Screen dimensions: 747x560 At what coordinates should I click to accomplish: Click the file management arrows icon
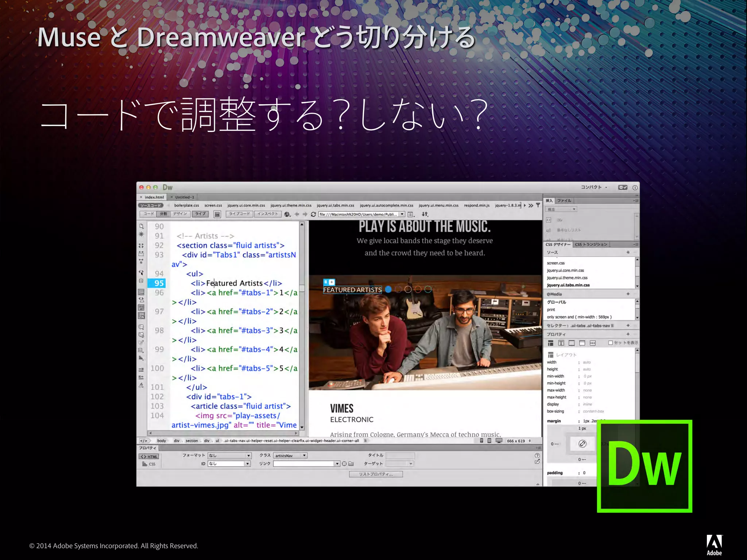coord(425,214)
